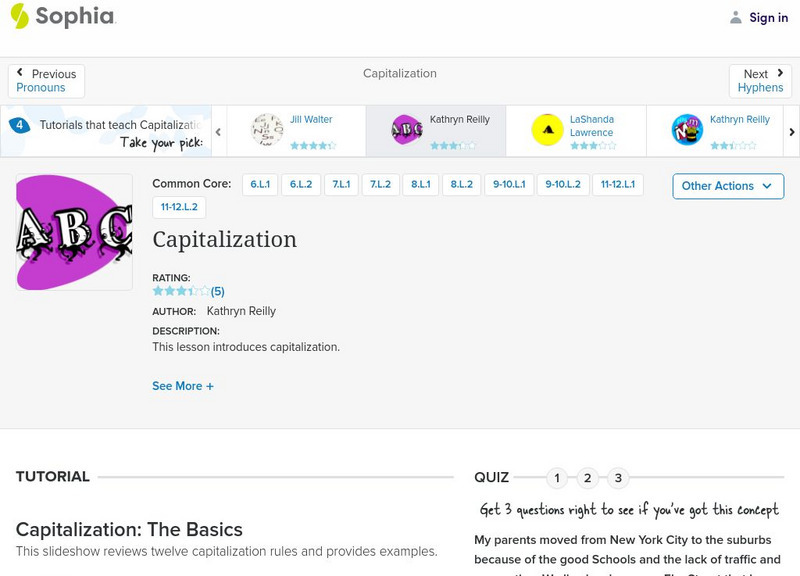The image size is (800, 576).
Task: Select quiz question 3
Action: coord(618,478)
